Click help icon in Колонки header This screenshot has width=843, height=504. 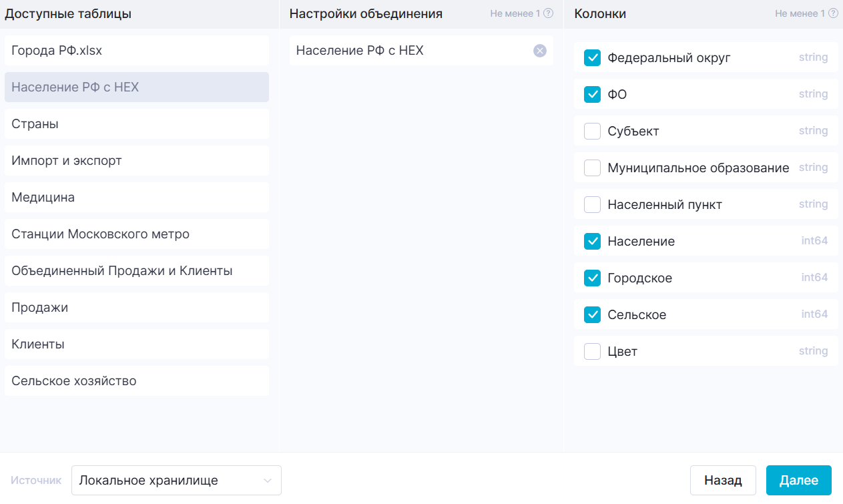pyautogui.click(x=833, y=13)
